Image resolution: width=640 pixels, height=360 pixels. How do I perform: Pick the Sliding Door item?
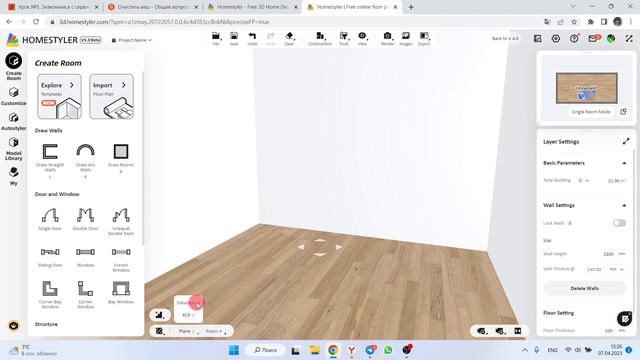(x=50, y=257)
